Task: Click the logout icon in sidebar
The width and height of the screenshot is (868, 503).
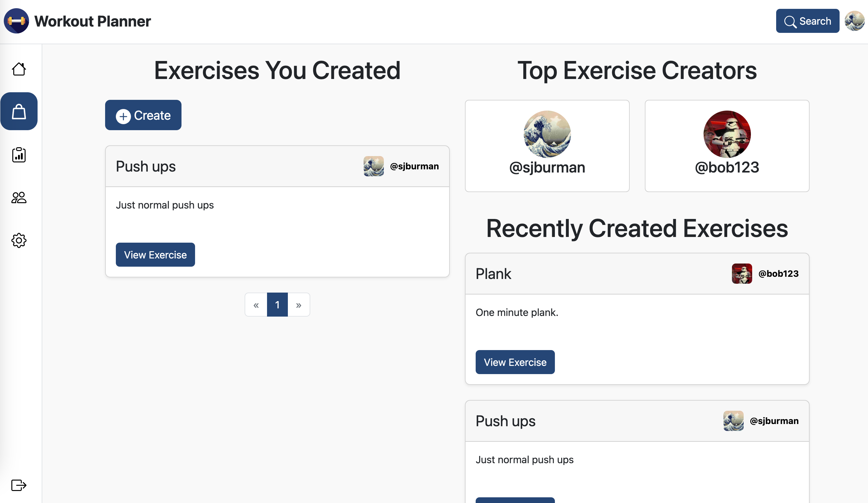Action: (x=19, y=485)
